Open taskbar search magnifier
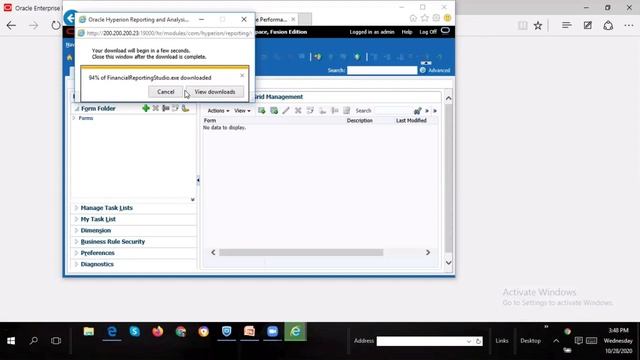 click(34, 340)
